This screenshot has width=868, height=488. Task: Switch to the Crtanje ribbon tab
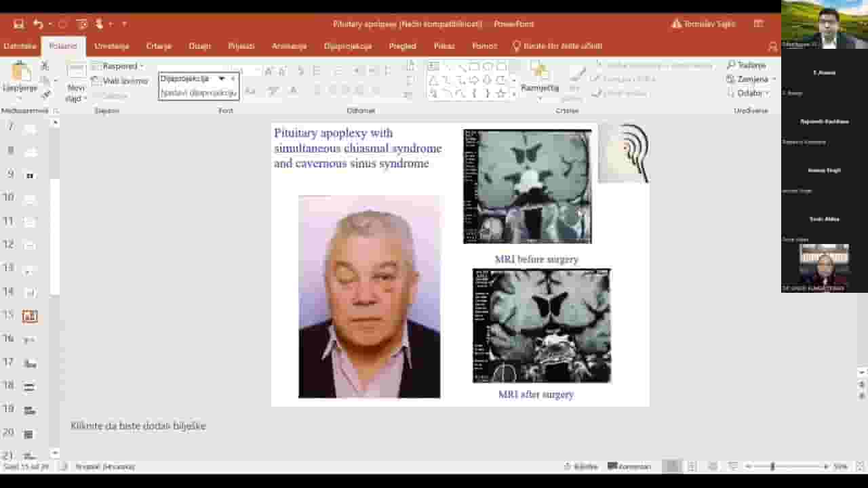(159, 46)
